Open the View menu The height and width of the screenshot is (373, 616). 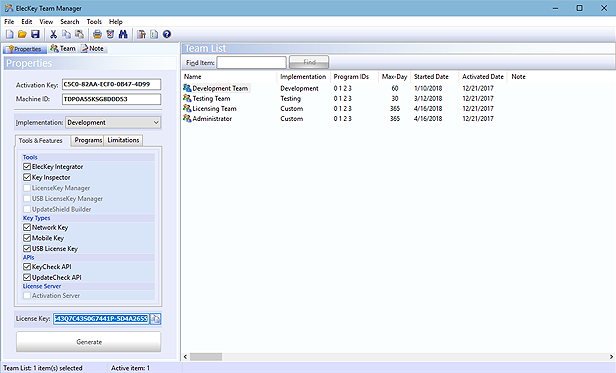coord(46,22)
